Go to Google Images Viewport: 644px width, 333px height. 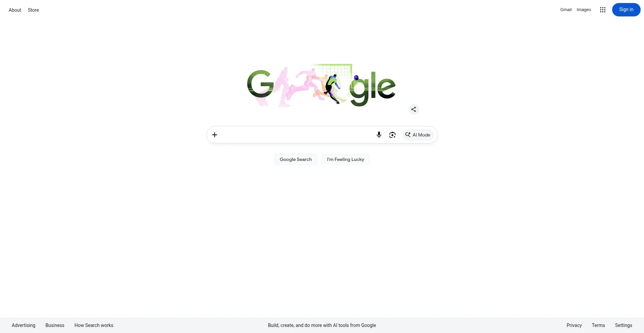tap(584, 10)
